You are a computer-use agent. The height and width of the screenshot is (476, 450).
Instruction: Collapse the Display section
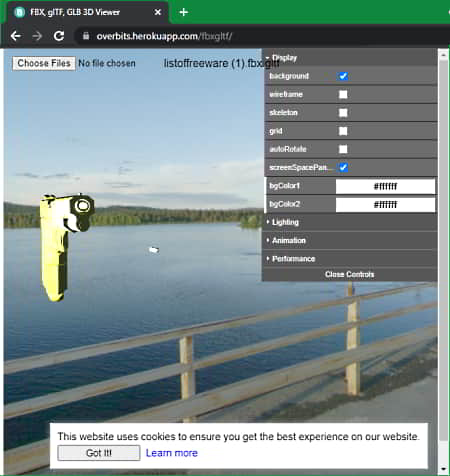(x=351, y=58)
